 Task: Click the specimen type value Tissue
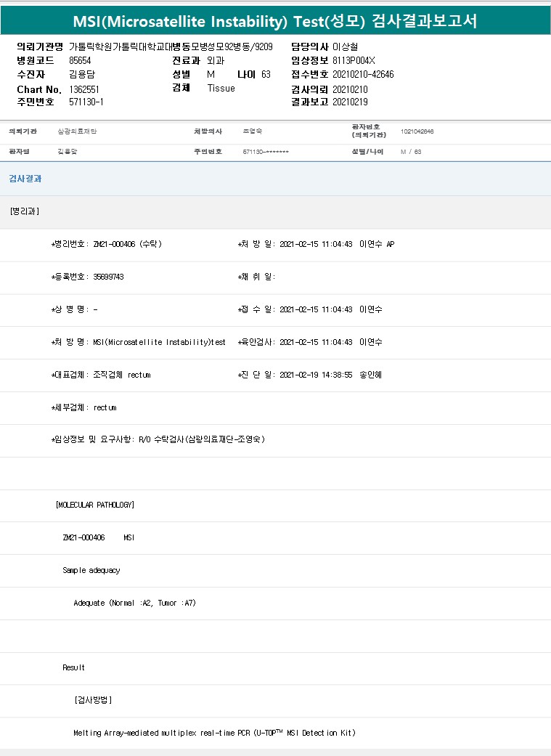point(221,89)
